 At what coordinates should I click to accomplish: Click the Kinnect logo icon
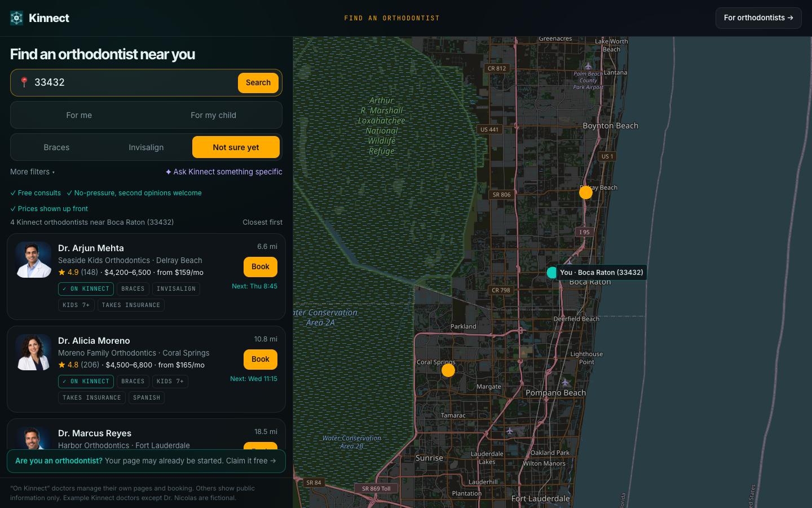coord(17,18)
